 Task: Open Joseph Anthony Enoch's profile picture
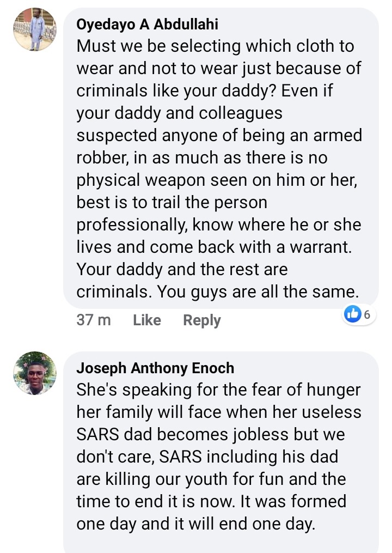click(x=35, y=373)
